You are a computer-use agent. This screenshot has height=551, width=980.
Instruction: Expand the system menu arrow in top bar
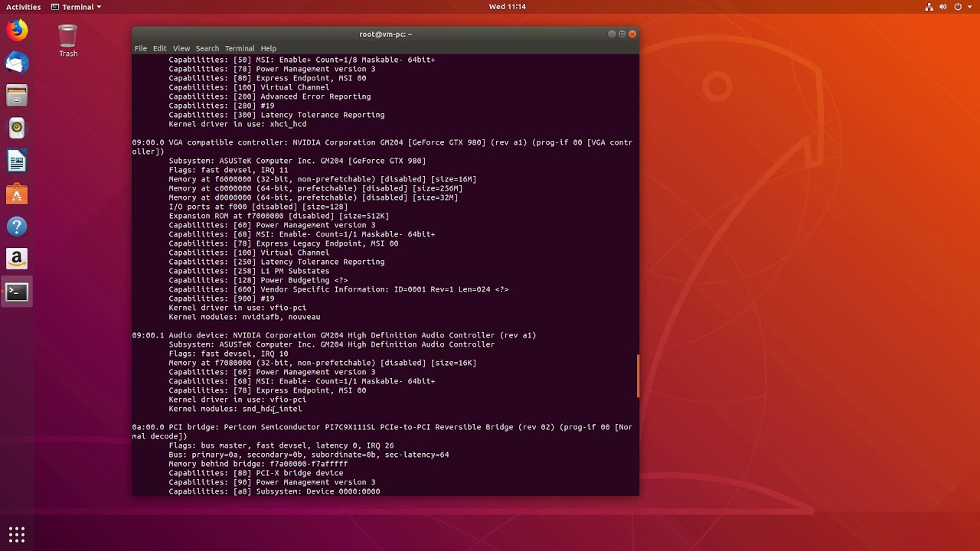968,7
